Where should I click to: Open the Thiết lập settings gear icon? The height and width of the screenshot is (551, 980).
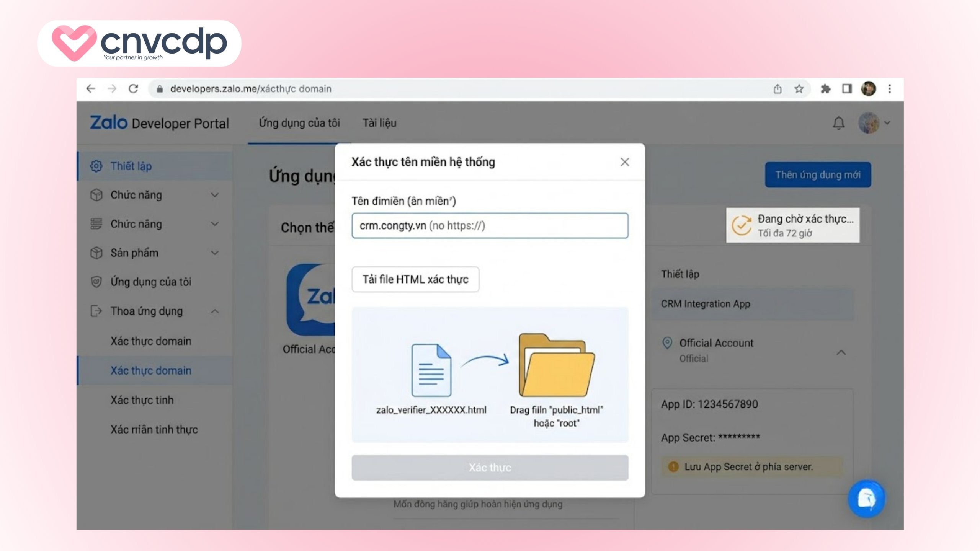97,166
